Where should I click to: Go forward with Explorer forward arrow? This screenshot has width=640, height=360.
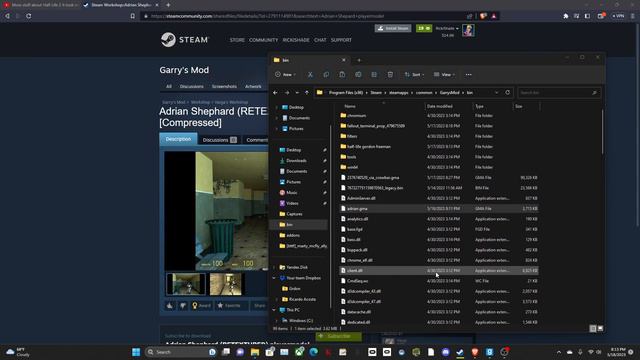(287, 93)
